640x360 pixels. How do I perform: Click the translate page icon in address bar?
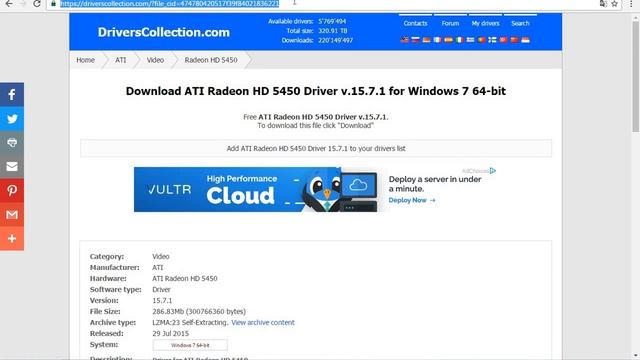603,4
